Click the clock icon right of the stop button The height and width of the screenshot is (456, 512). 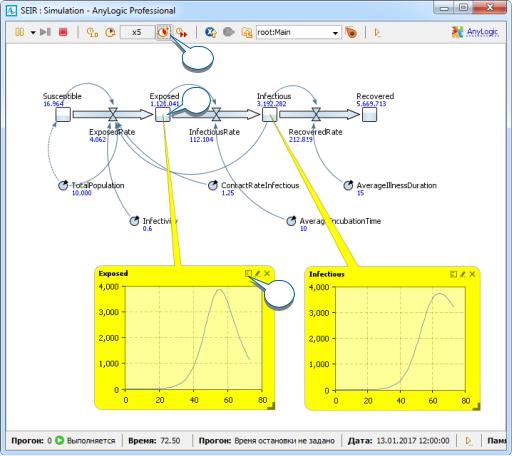coord(92,32)
